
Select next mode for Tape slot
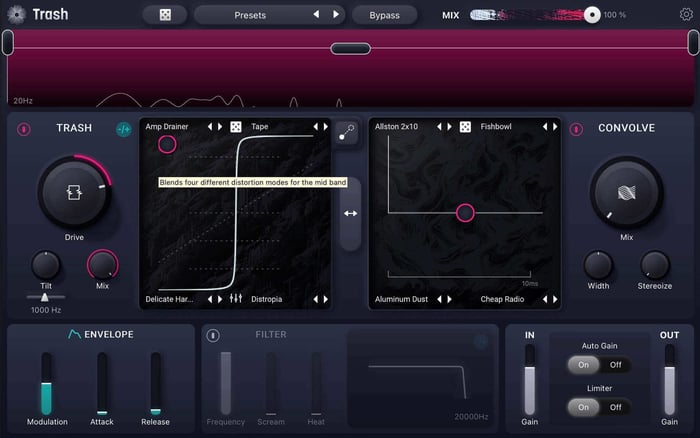(326, 127)
